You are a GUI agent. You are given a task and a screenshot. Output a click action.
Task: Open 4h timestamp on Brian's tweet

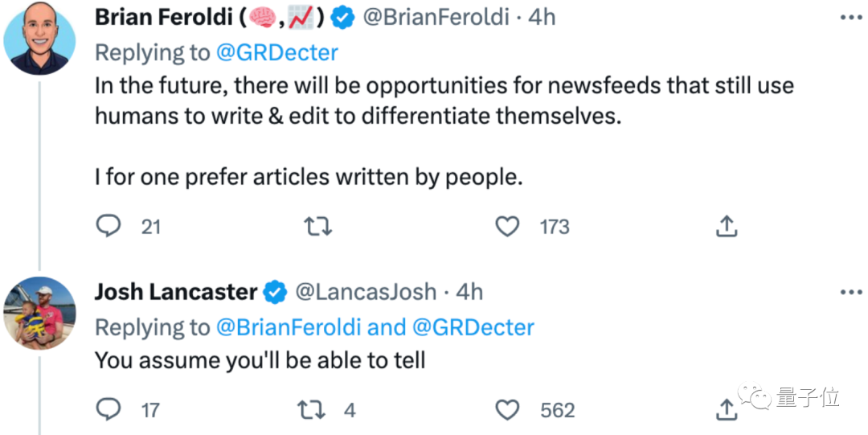pos(542,18)
